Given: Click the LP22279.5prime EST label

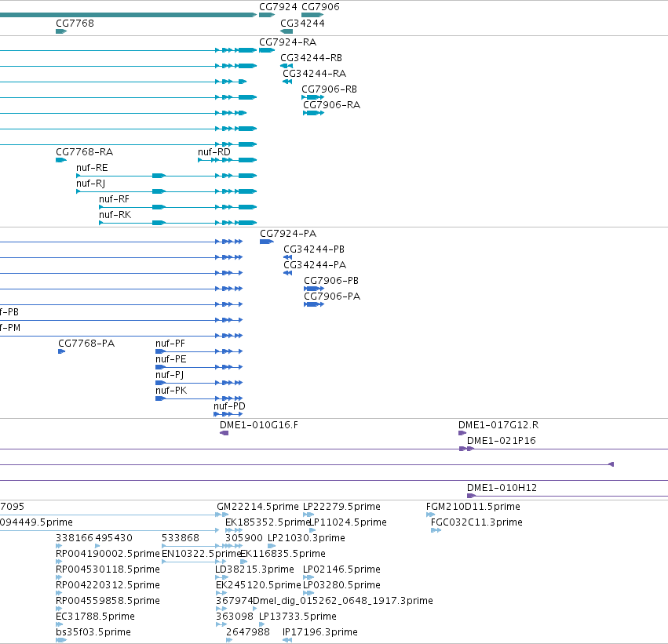Looking at the screenshot, I should pyautogui.click(x=341, y=507).
